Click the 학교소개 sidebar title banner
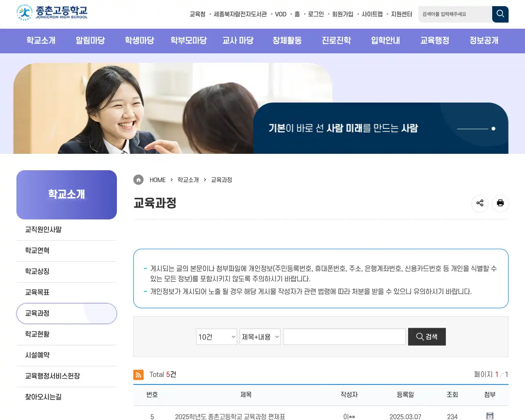525x420 pixels. point(66,195)
